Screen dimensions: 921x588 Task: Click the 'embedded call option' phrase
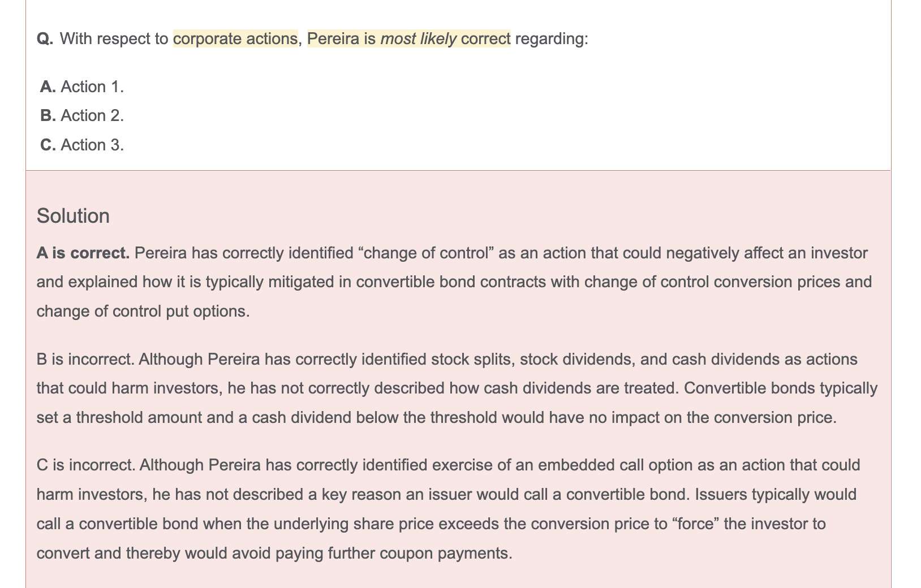coord(615,465)
